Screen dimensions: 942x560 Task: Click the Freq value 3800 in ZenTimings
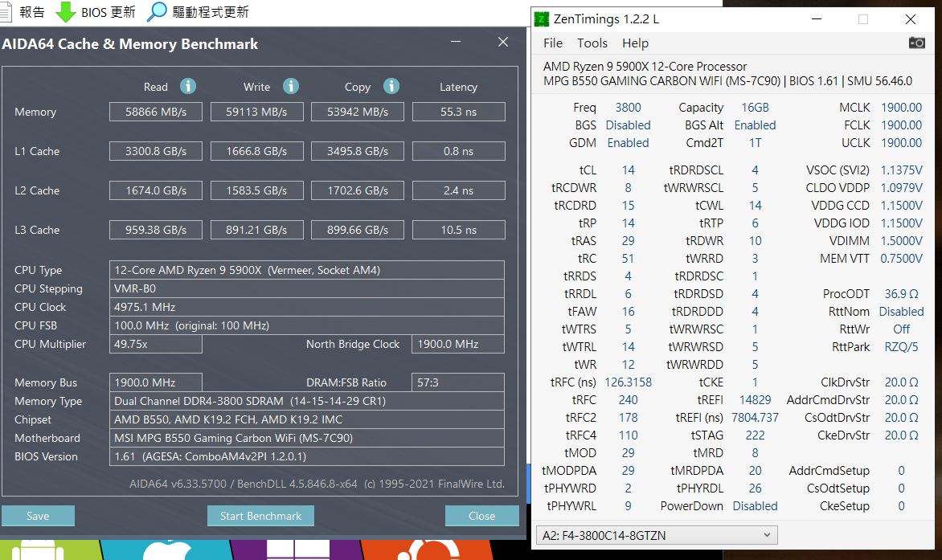(x=628, y=108)
